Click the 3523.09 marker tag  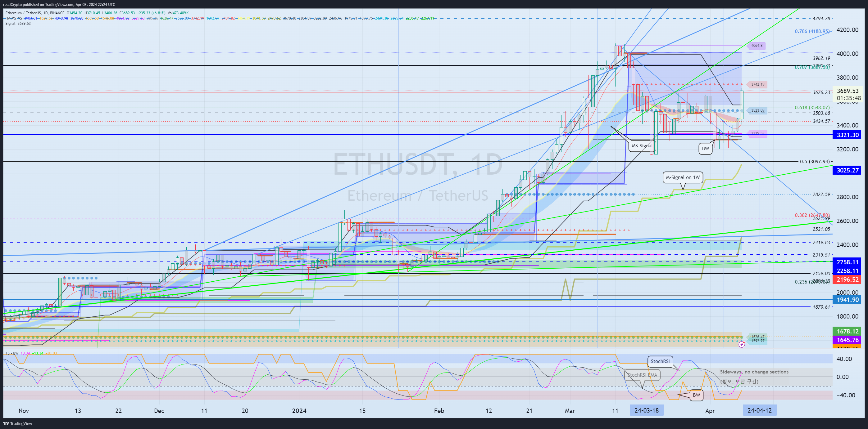757,110
